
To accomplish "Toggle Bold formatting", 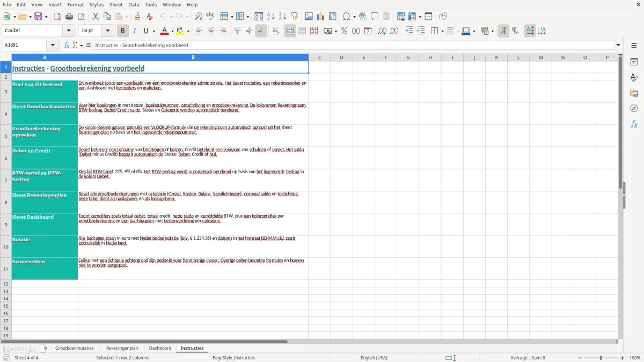I will (122, 31).
